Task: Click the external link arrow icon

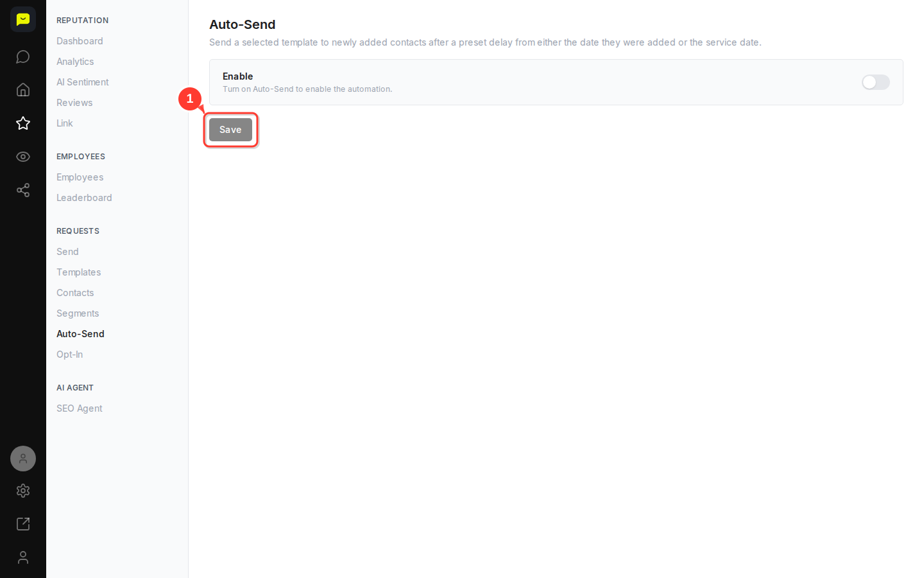Action: click(x=23, y=524)
